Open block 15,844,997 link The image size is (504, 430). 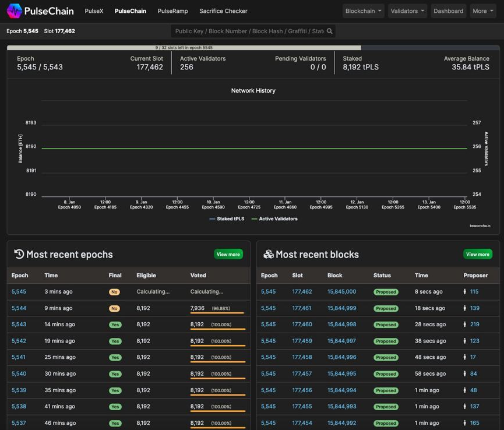[341, 341]
